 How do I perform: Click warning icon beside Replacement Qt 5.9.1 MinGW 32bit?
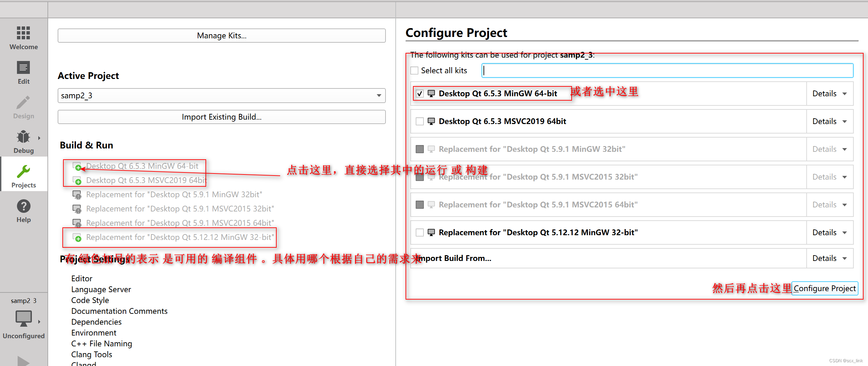pos(77,195)
